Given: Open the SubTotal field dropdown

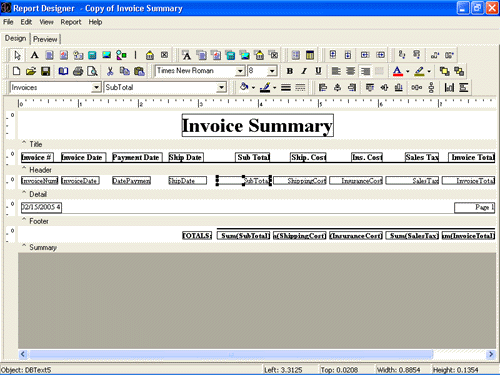Looking at the screenshot, I should point(221,88).
